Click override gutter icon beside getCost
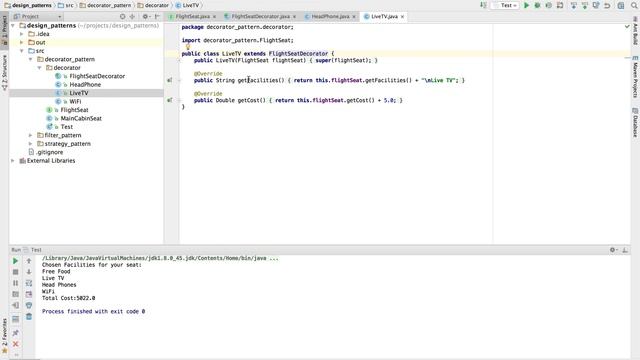 click(x=170, y=100)
